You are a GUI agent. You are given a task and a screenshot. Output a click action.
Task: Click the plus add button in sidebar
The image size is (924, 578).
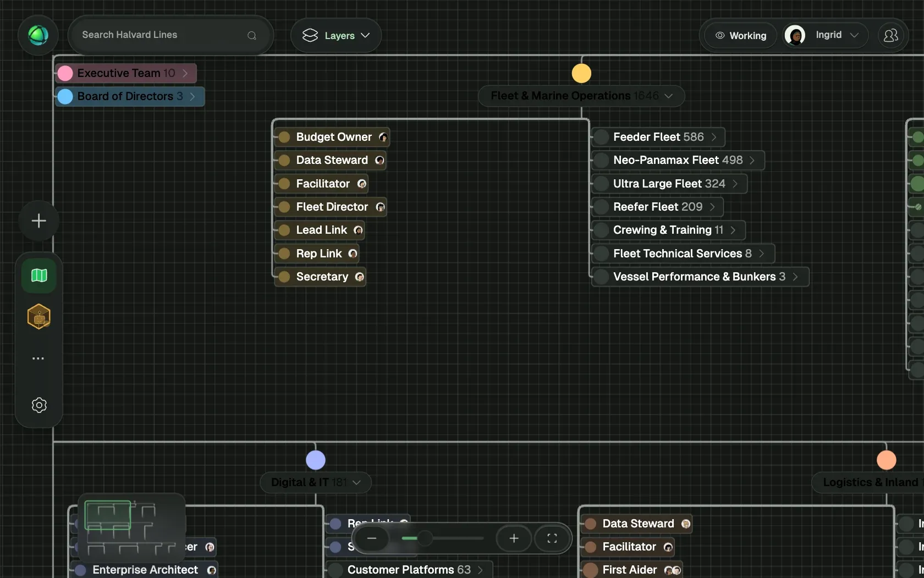coord(38,221)
